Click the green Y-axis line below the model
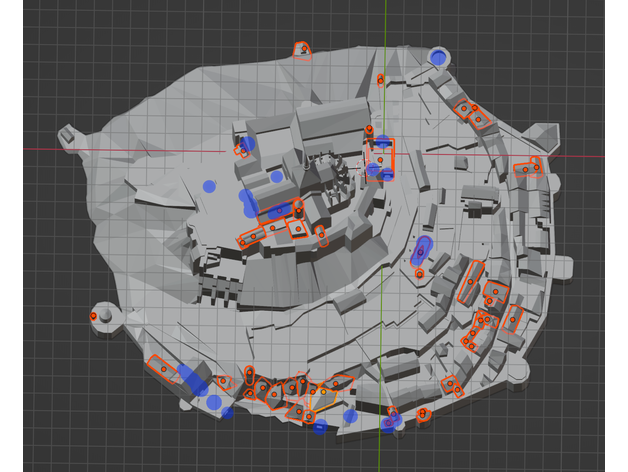The image size is (628, 472). coord(382,445)
